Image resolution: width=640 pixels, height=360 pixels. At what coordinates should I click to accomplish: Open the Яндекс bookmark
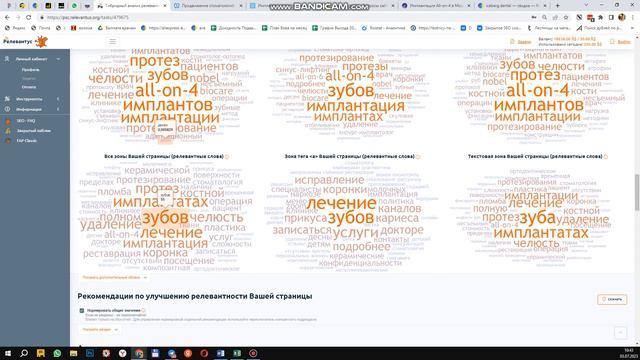(x=15, y=28)
